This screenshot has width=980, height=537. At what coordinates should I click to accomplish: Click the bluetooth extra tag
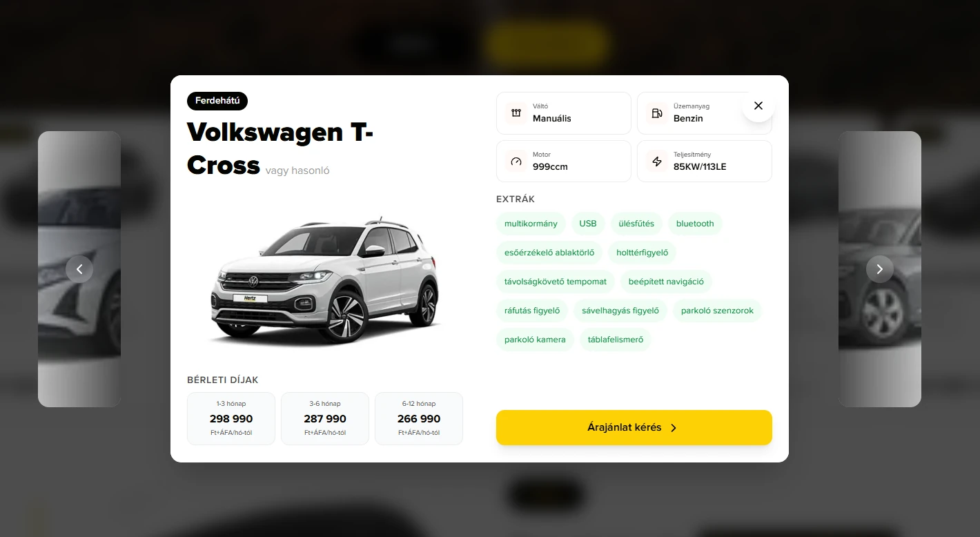pyautogui.click(x=695, y=224)
